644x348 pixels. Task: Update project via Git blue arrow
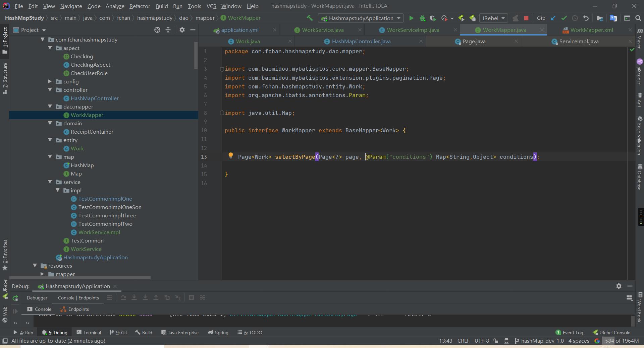pyautogui.click(x=553, y=18)
